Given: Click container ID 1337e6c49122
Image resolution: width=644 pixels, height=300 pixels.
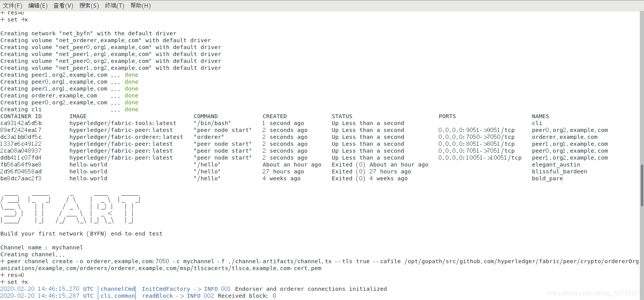Looking at the screenshot, I should click(x=21, y=144).
